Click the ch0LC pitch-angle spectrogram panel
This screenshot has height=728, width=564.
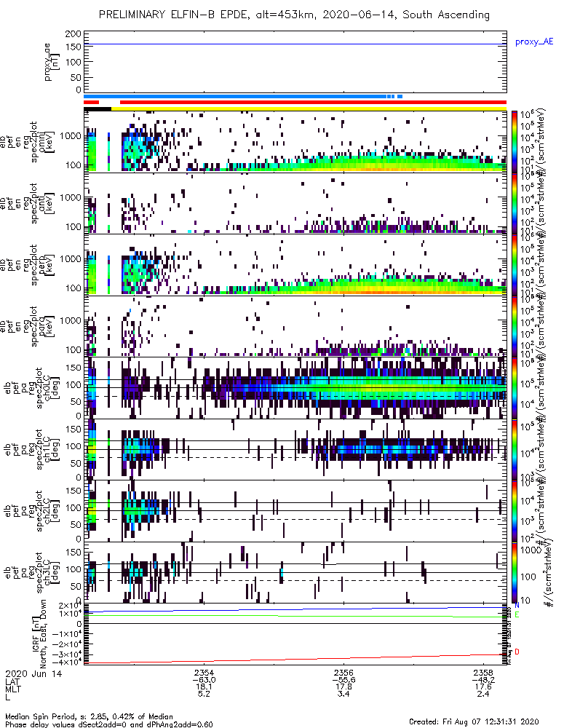click(x=295, y=388)
